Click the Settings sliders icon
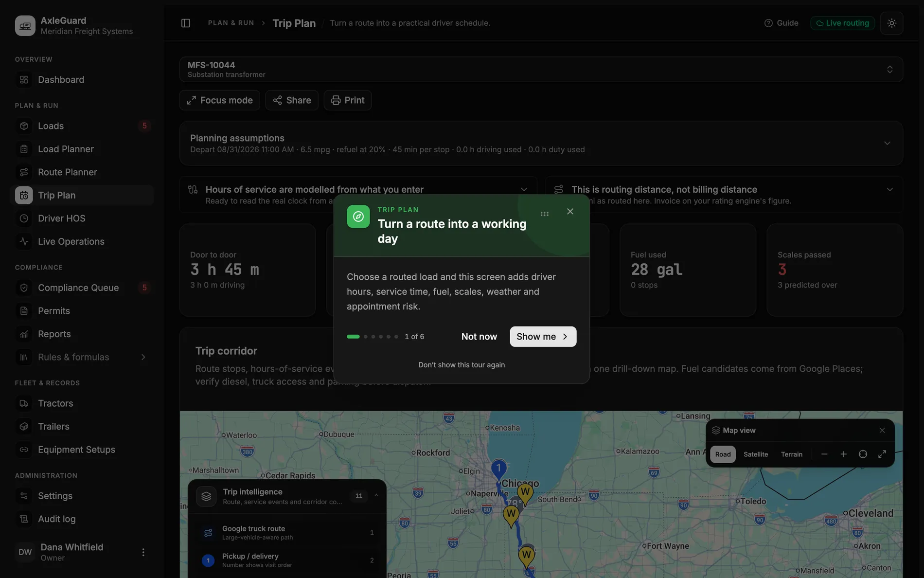924x578 pixels. point(24,496)
